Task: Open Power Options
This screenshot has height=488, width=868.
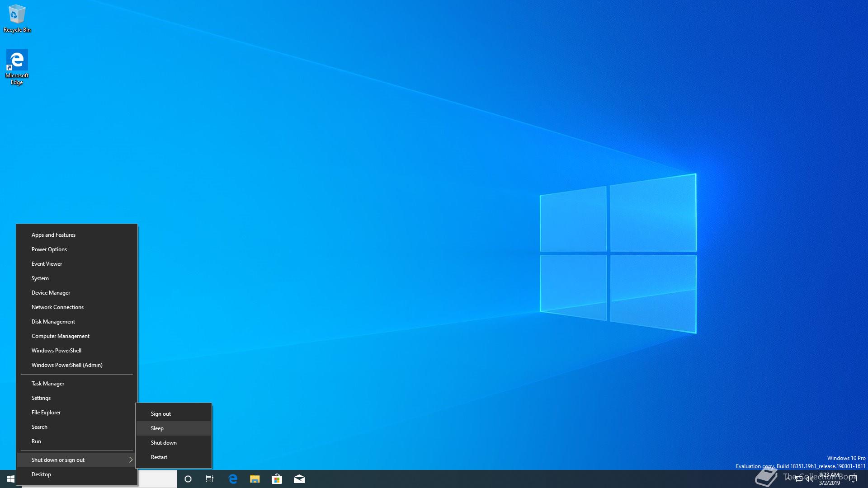Action: [77, 249]
